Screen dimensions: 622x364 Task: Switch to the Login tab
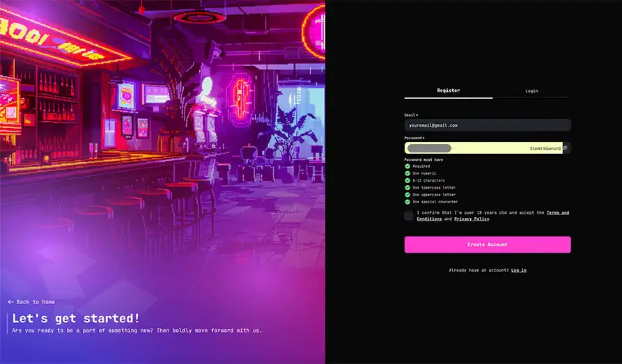click(531, 90)
